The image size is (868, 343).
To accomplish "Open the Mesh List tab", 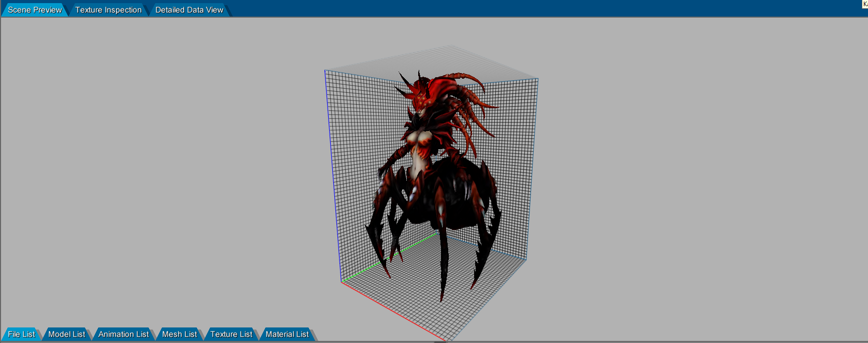I will [180, 334].
